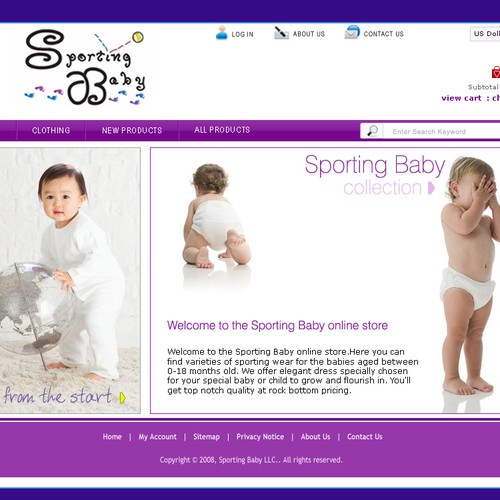Click the Sporting Baby logo
This screenshot has height=500, width=500.
tap(85, 67)
